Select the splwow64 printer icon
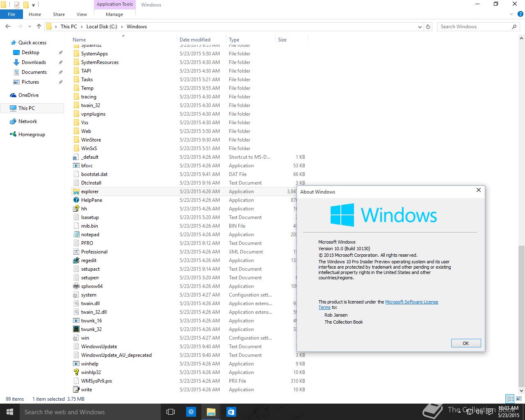525x420 pixels. (76, 286)
